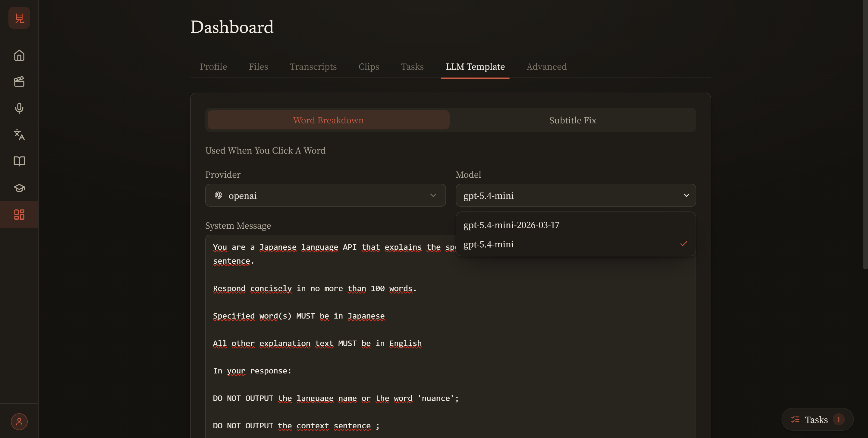This screenshot has width=868, height=438.
Task: Collapse the Model dropdown showing gpt-5.4-mini
Action: tap(576, 195)
